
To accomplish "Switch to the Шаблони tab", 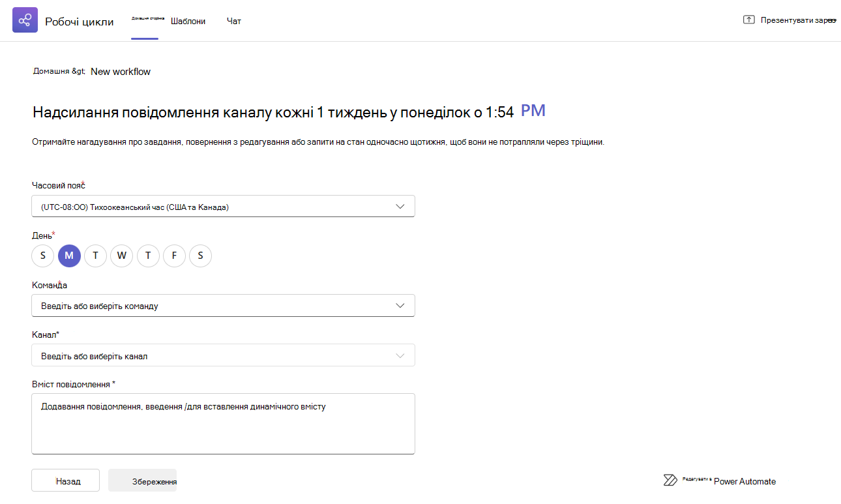I will (x=188, y=22).
